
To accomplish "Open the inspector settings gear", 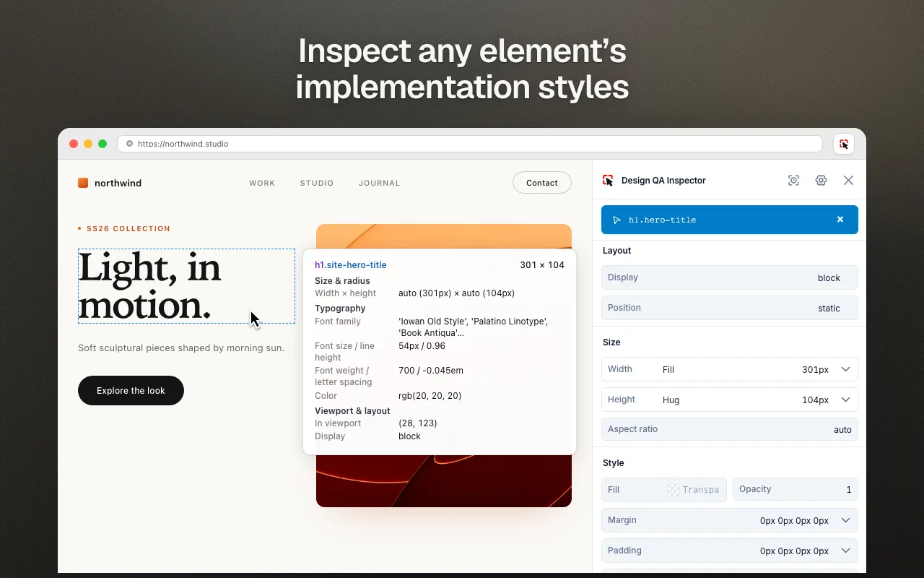I will coord(821,181).
